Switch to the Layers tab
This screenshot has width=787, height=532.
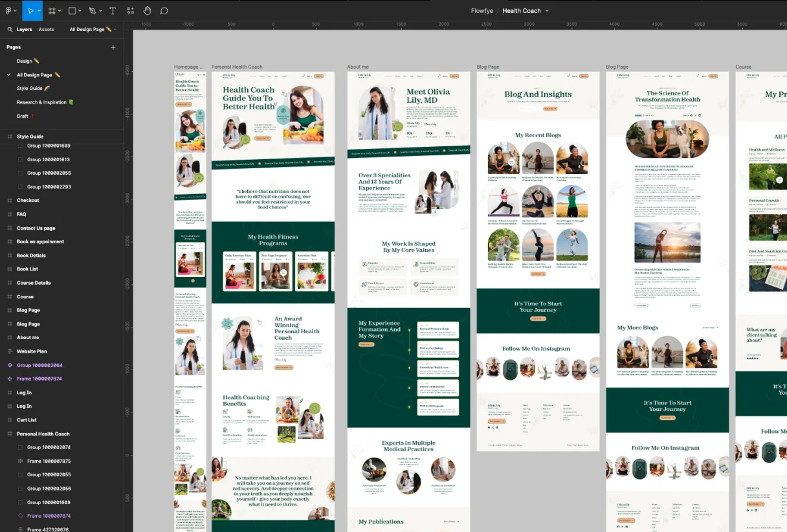coord(24,30)
